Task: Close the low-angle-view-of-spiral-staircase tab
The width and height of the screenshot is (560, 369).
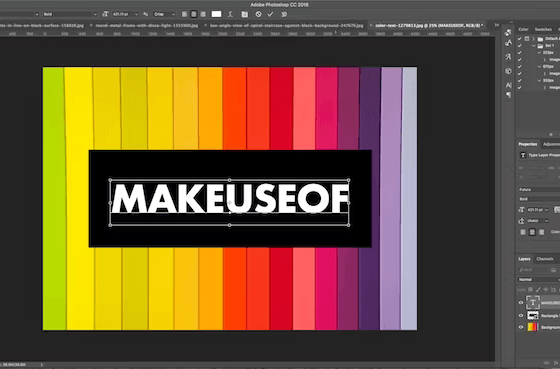Action: click(206, 25)
